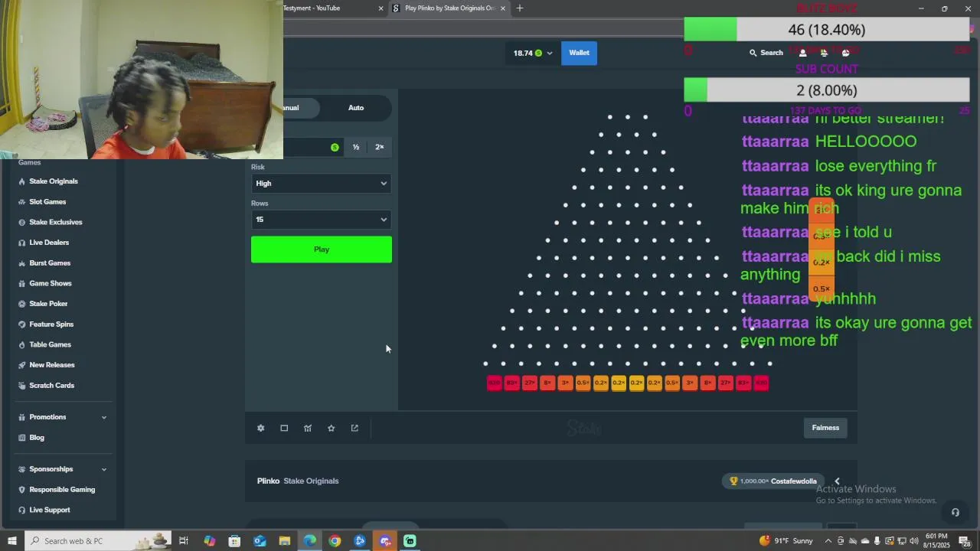Open Burst Games in the sidebar
The height and width of the screenshot is (551, 980).
[x=50, y=263]
